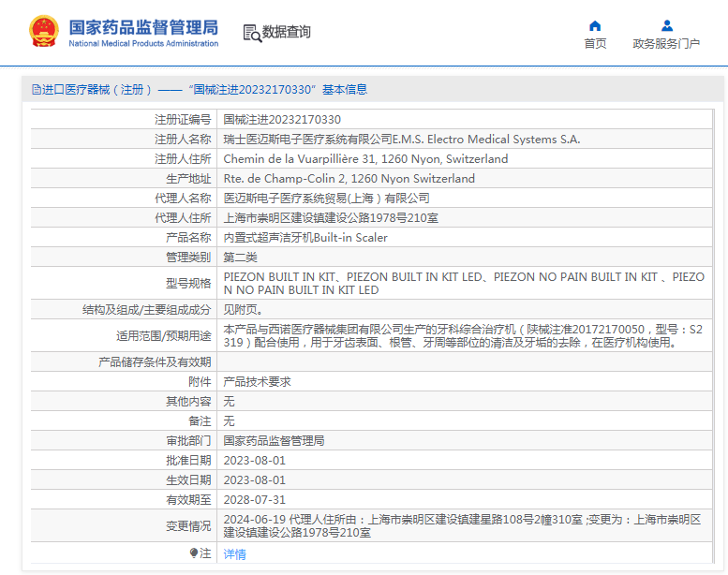Select management category 第二类
The width and height of the screenshot is (728, 575).
[x=240, y=258]
